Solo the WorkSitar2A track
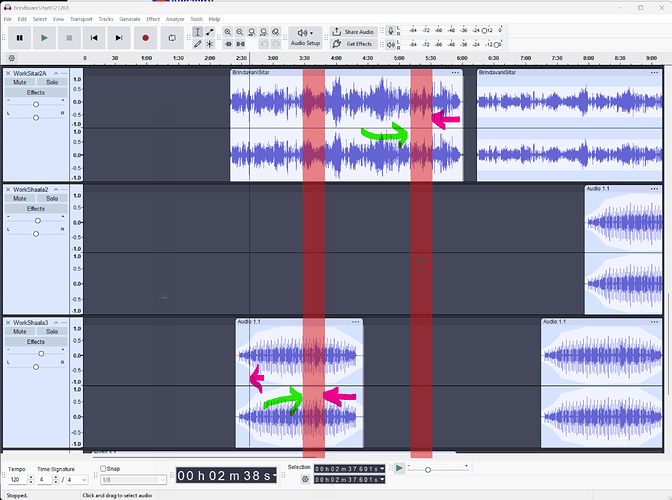The width and height of the screenshot is (672, 500). click(x=52, y=82)
